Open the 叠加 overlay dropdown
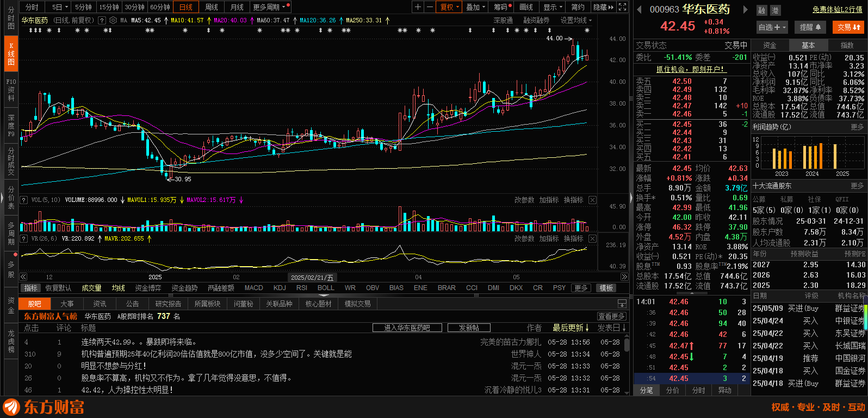 pyautogui.click(x=476, y=7)
